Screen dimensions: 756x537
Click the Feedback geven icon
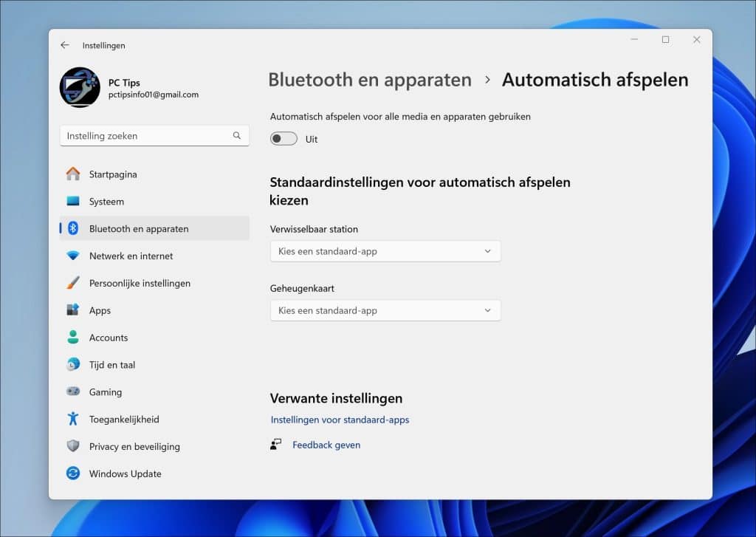[x=276, y=445]
